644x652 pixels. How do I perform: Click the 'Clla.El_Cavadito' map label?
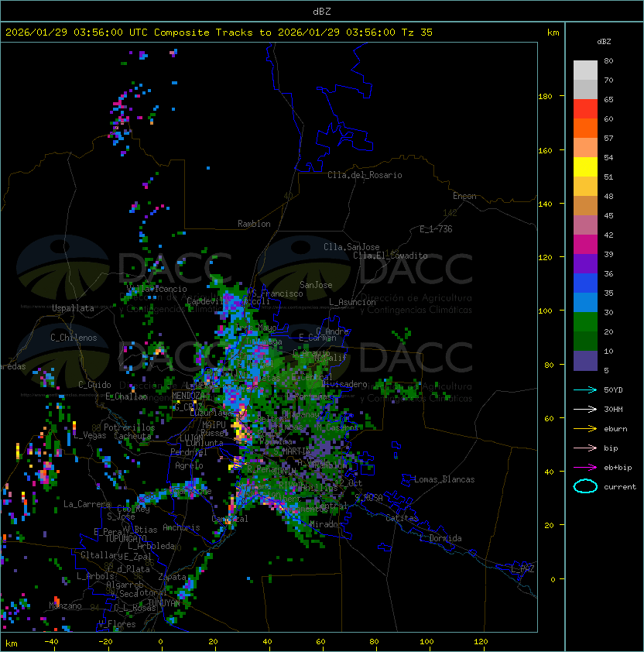pyautogui.click(x=390, y=256)
